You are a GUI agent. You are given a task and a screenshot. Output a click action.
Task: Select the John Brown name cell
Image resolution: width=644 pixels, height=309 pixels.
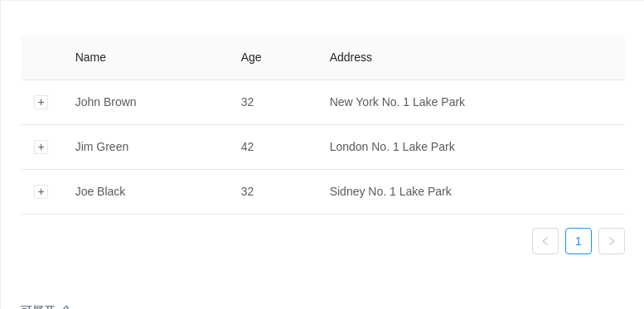pos(105,102)
